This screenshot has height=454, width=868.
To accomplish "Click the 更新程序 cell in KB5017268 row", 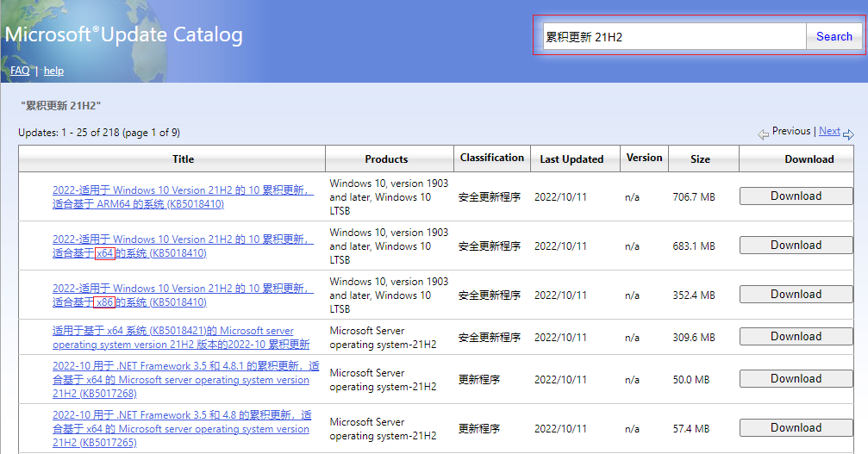I will [479, 380].
